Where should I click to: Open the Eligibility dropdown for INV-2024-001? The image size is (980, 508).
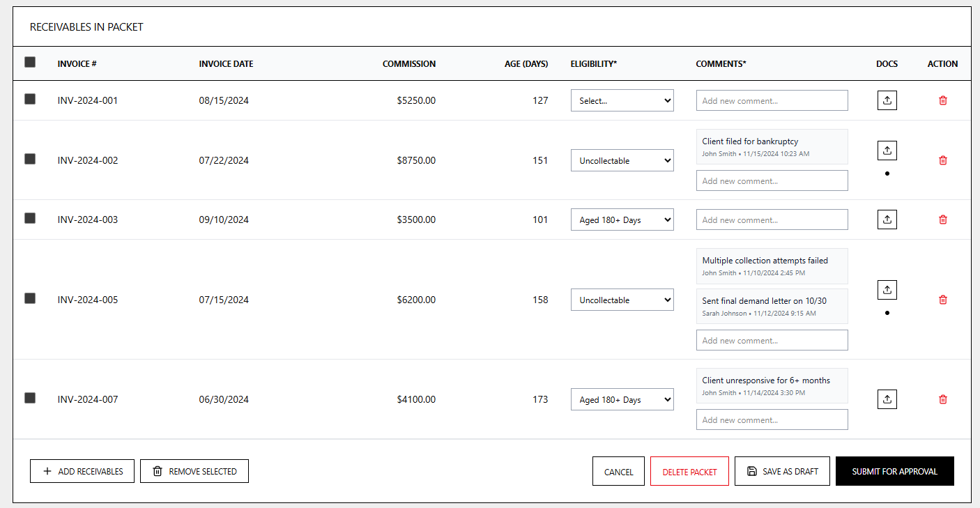click(x=622, y=100)
